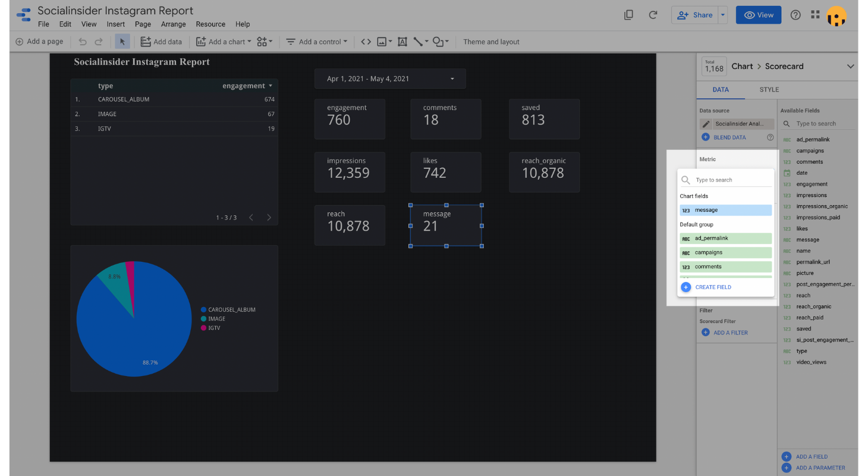Click the Data Studio logo icon
Image resolution: width=868 pixels, height=476 pixels.
tap(24, 15)
